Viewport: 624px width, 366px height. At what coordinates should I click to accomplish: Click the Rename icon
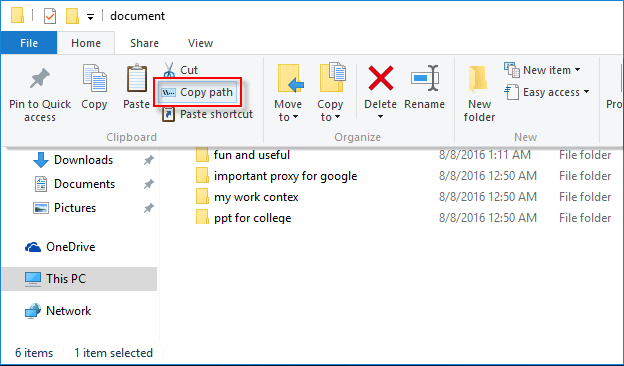tap(425, 78)
